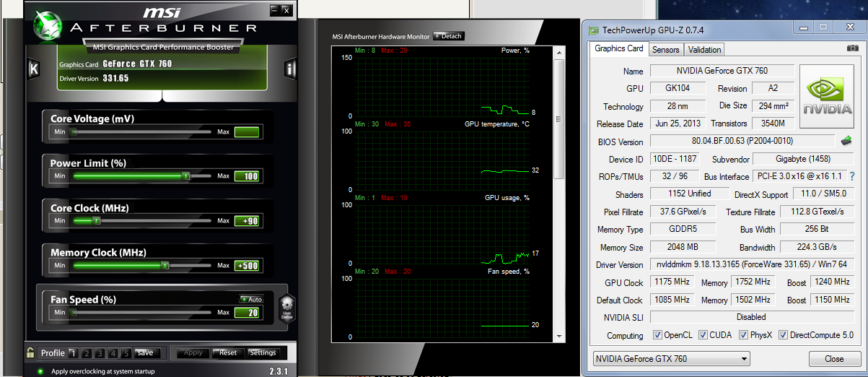Toggle Auto fan speed
868x377 pixels.
click(x=252, y=299)
